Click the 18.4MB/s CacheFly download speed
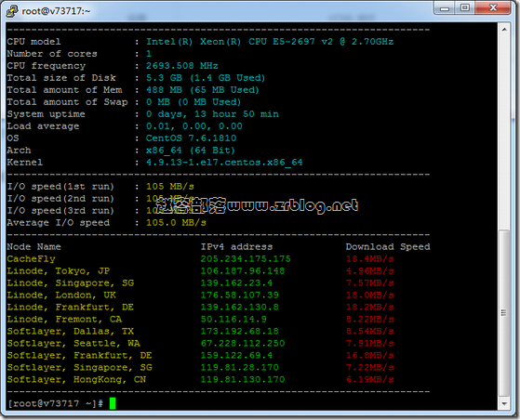Viewport: 520px width, 420px height. click(370, 258)
